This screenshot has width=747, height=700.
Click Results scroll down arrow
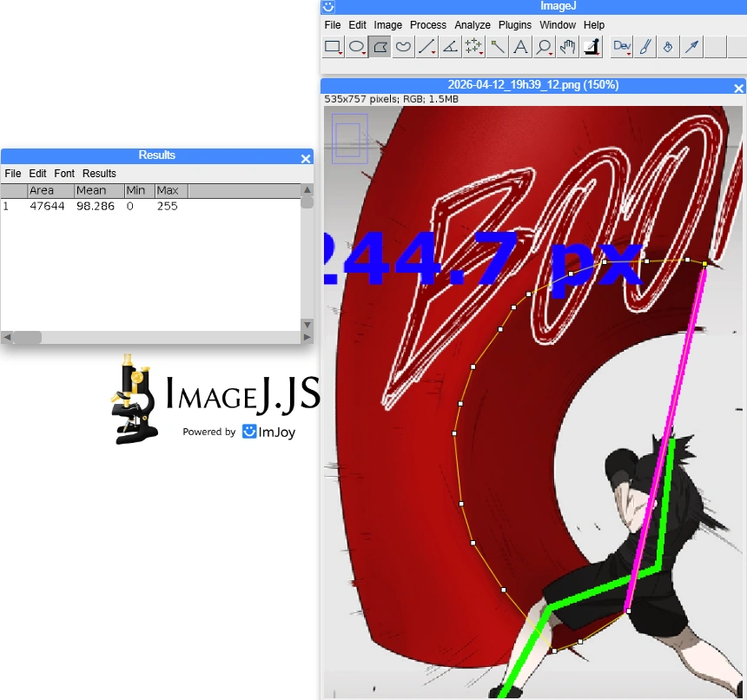[307, 325]
